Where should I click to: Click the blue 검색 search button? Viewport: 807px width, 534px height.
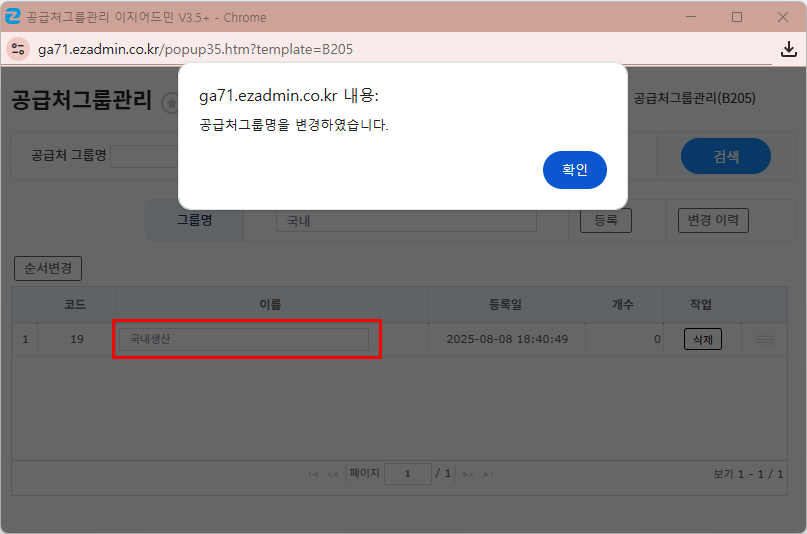pos(725,156)
